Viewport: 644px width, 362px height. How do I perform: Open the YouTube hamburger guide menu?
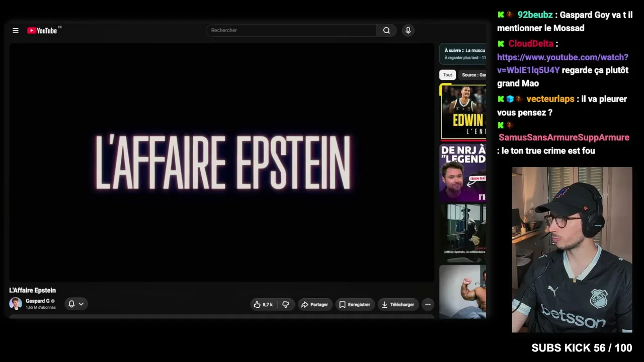pyautogui.click(x=16, y=31)
